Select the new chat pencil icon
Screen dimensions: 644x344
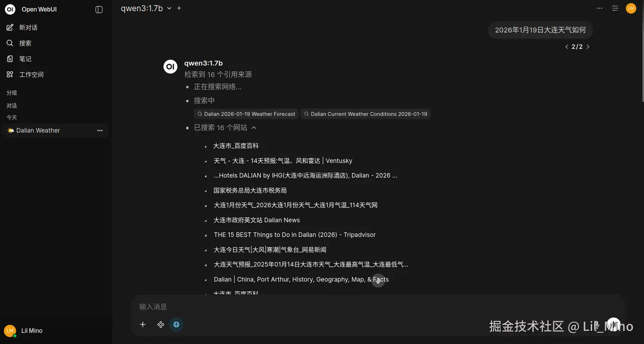point(10,27)
